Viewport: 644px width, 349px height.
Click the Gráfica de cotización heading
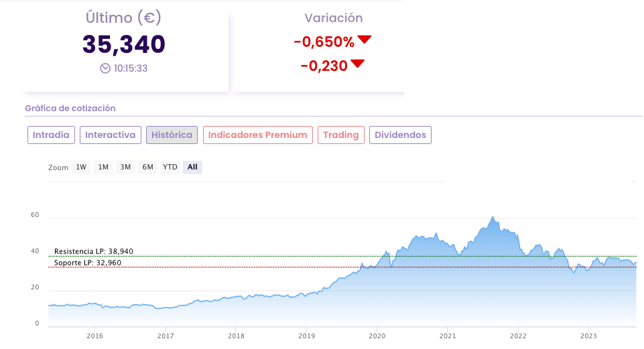coord(70,108)
